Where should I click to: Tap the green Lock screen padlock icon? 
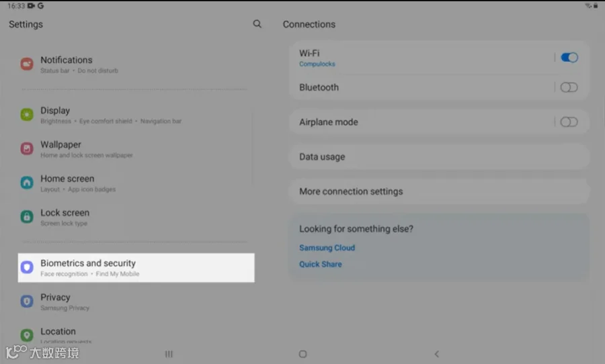[x=27, y=217]
